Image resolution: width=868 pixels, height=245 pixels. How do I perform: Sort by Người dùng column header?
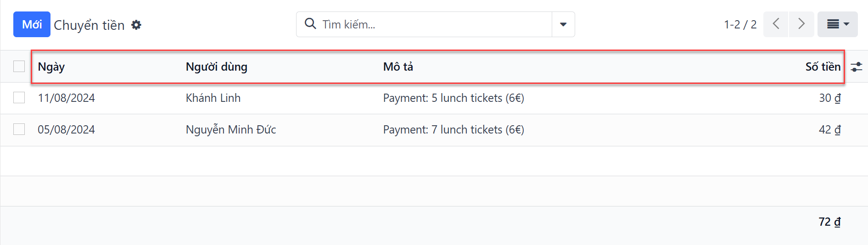tap(217, 67)
